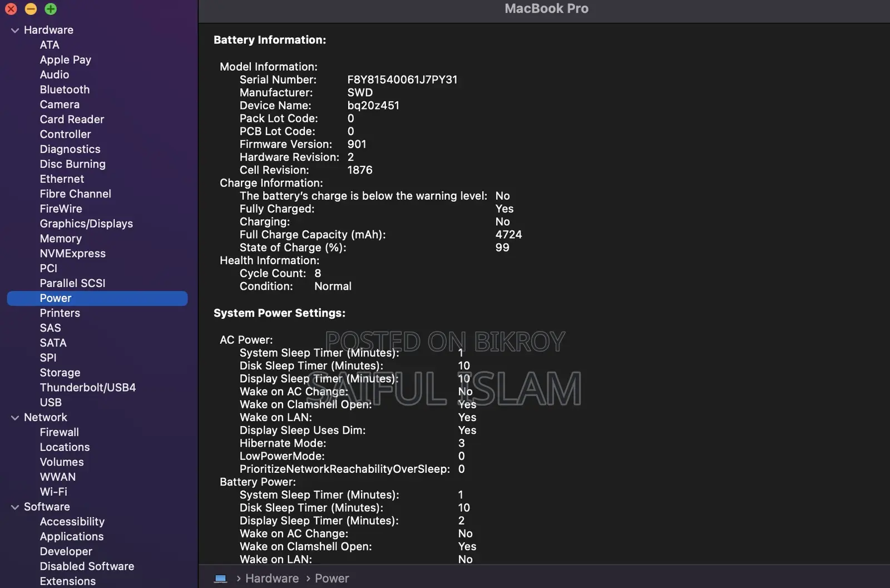This screenshot has height=588, width=890.
Task: Click the Condition value Normal
Action: click(x=333, y=286)
